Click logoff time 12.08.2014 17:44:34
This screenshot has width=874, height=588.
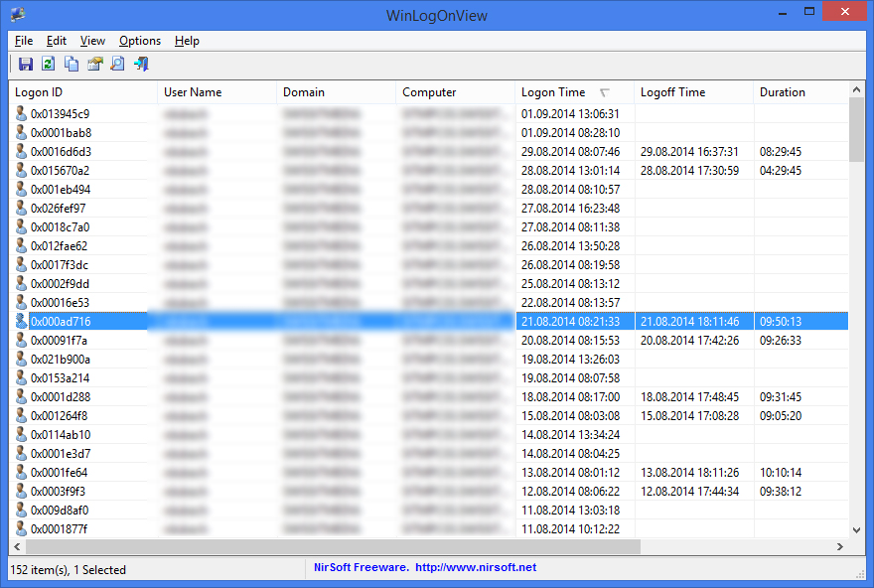click(x=689, y=492)
